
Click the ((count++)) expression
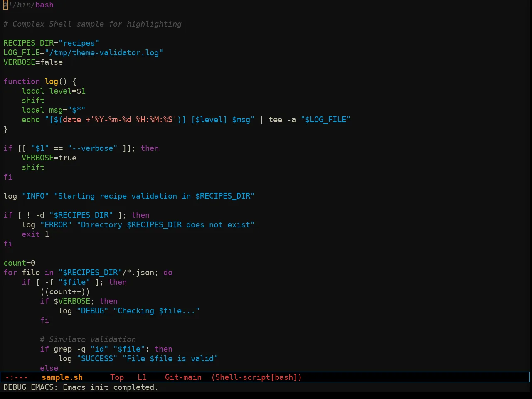[x=65, y=292]
